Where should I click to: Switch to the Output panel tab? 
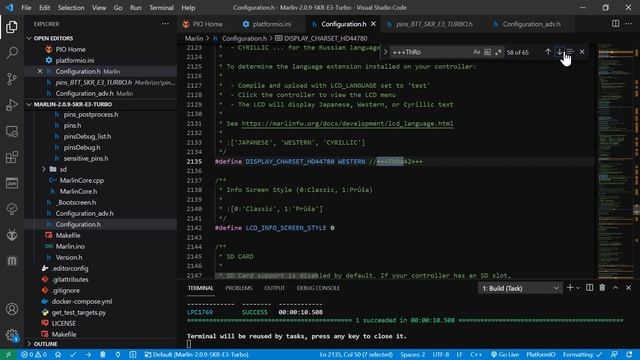(x=274, y=288)
